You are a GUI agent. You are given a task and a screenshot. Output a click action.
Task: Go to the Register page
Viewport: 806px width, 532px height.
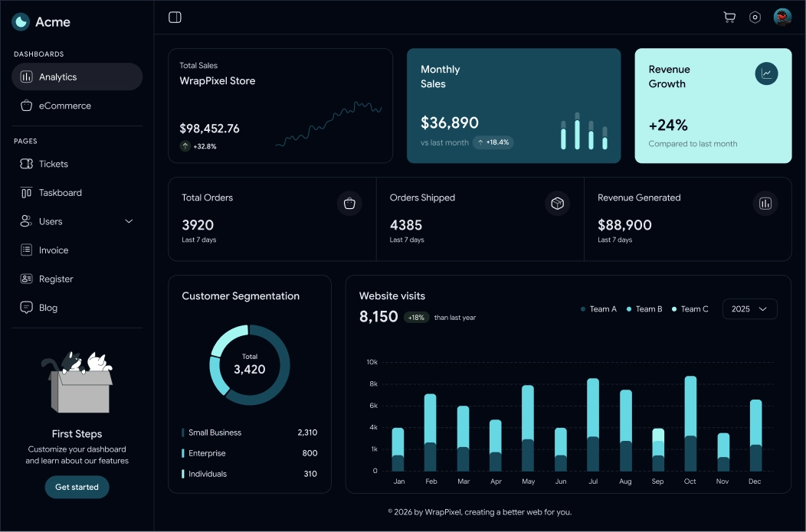pyautogui.click(x=77, y=279)
